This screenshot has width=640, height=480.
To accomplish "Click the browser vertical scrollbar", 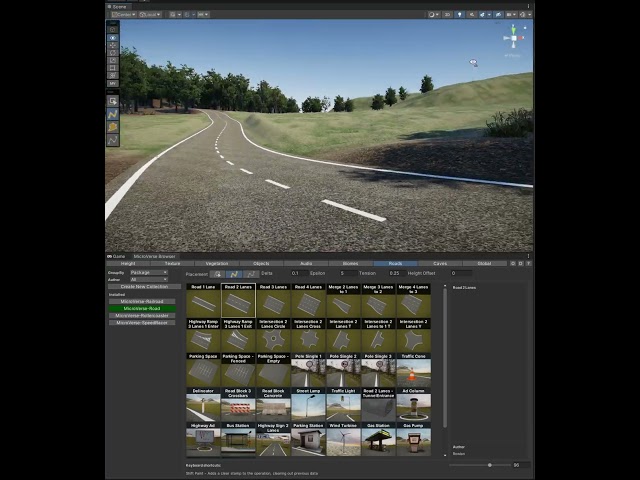I will (445, 357).
